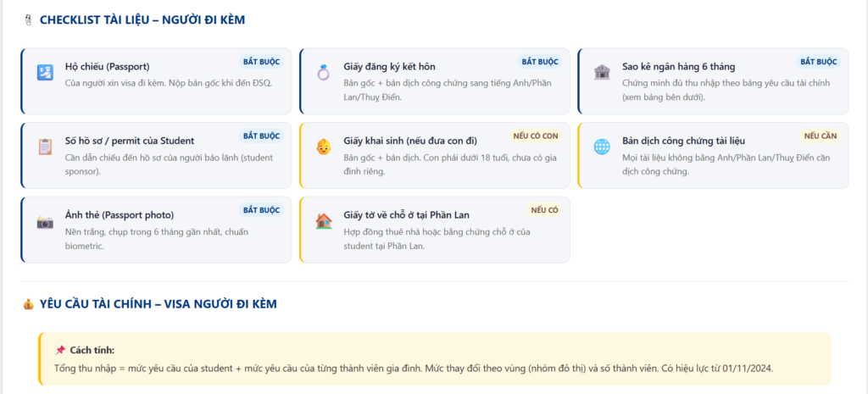Click the money bag icon beside Yêu cầu tài chính

[29, 304]
